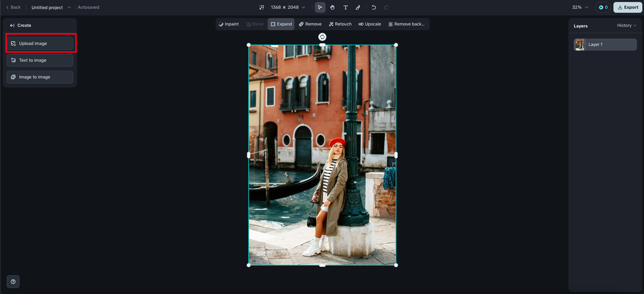The width and height of the screenshot is (644, 294).
Task: Select the pointer Select tool
Action: (320, 8)
